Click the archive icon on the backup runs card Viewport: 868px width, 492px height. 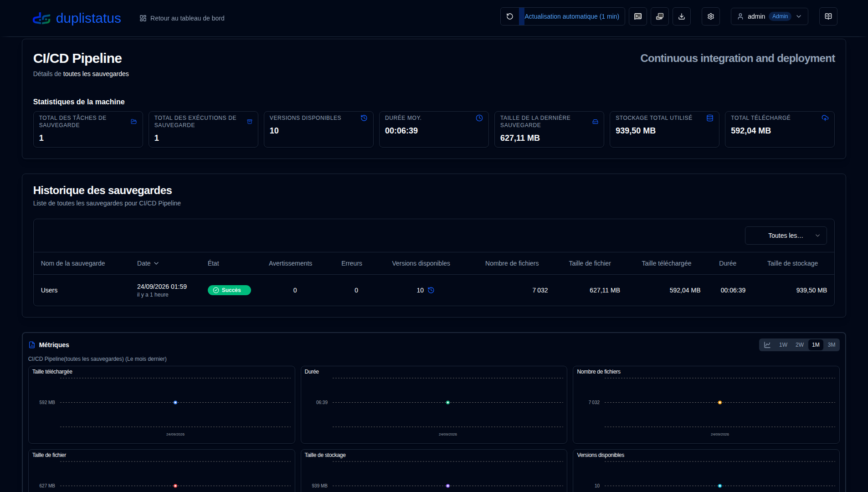click(250, 122)
